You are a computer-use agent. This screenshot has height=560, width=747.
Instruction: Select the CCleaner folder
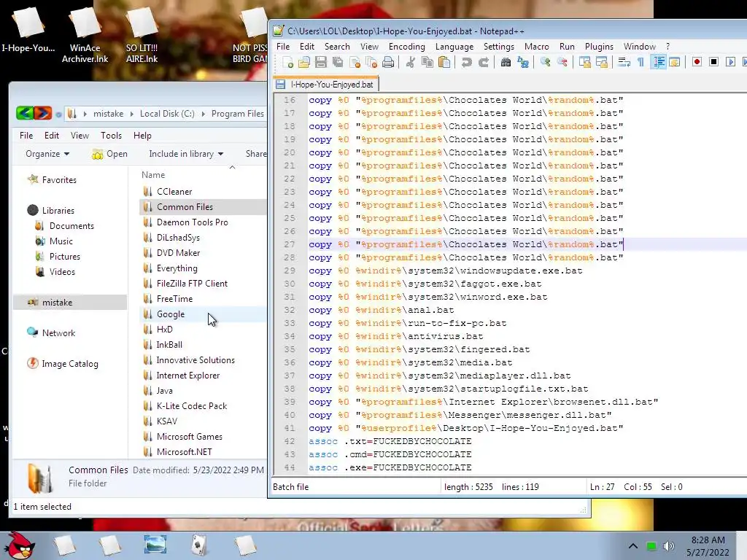[174, 192]
